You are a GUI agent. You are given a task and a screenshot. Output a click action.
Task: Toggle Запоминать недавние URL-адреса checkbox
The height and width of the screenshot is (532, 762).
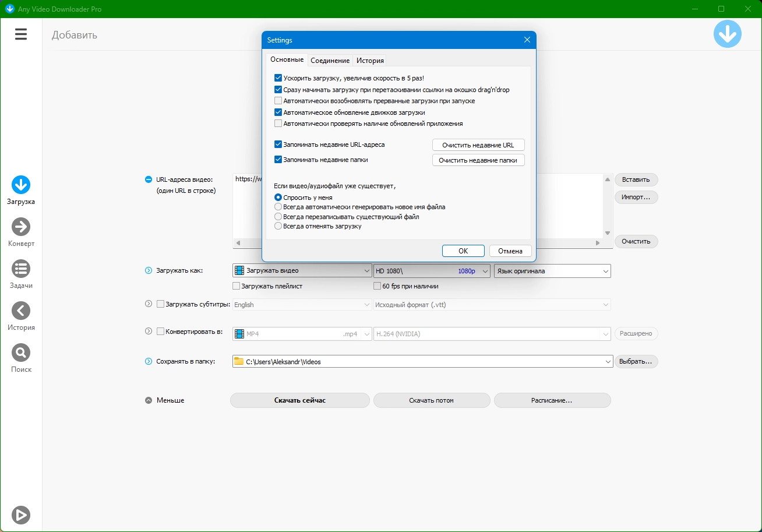point(278,145)
